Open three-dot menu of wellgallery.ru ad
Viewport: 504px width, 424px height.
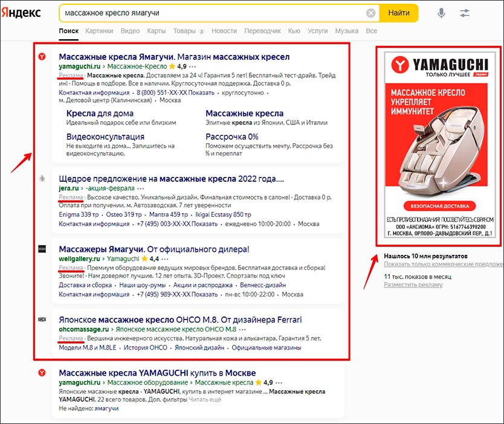coord(165,259)
